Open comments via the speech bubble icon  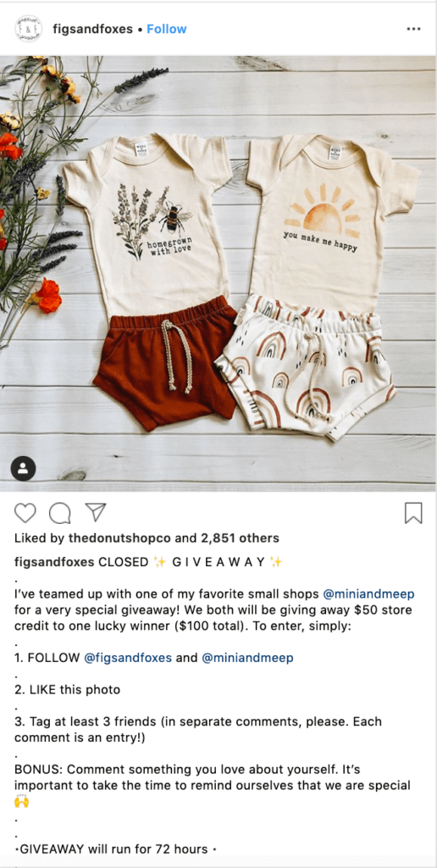[x=60, y=513]
